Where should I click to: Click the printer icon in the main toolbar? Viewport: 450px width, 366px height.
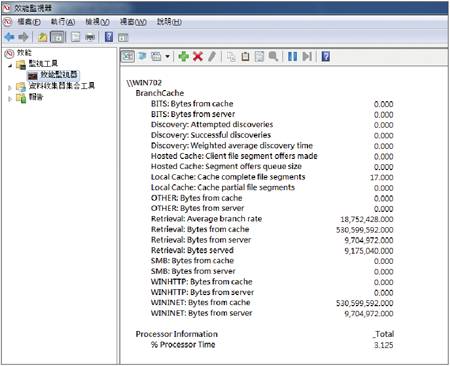[90, 37]
